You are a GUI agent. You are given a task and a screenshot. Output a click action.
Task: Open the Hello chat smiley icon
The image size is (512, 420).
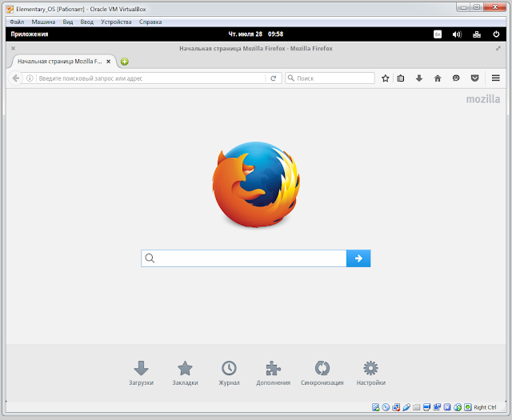[x=456, y=78]
